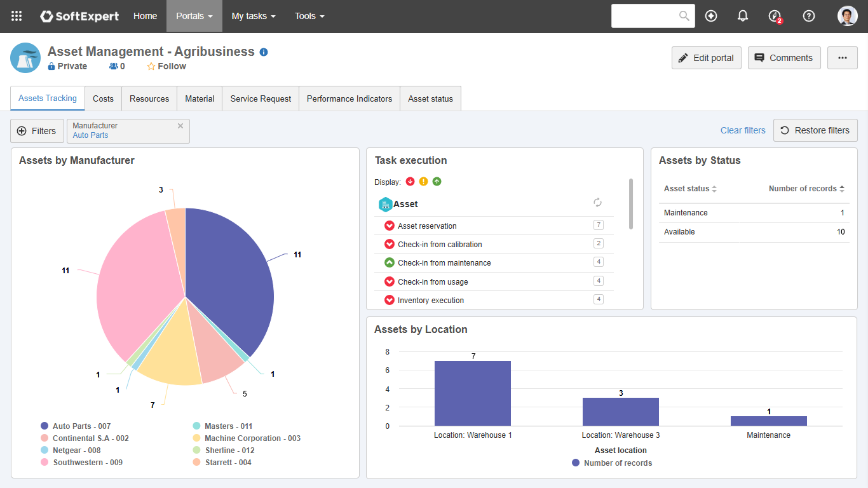Open the three-dots more options button
The image size is (868, 488).
coord(843,58)
